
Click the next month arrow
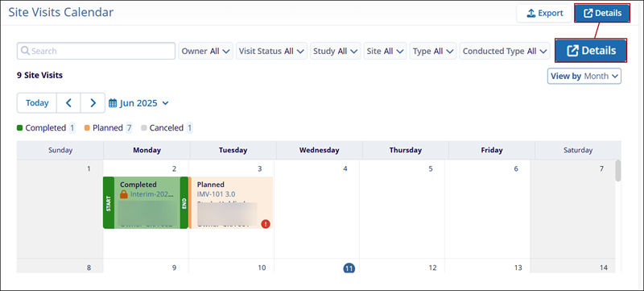point(93,102)
